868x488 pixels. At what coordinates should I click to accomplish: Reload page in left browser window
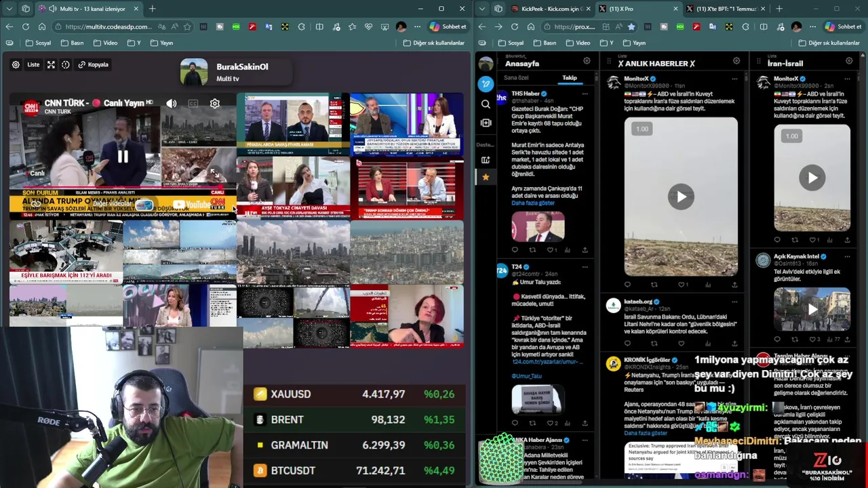click(26, 26)
